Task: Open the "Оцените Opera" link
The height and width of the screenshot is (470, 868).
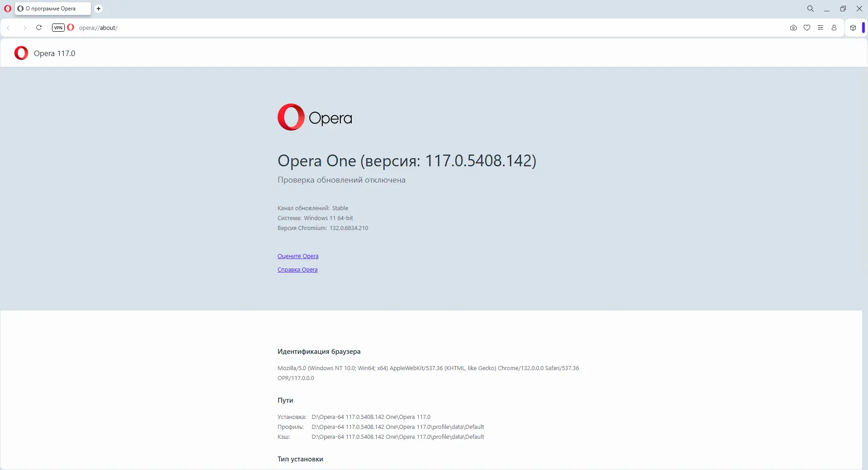Action: click(x=298, y=256)
